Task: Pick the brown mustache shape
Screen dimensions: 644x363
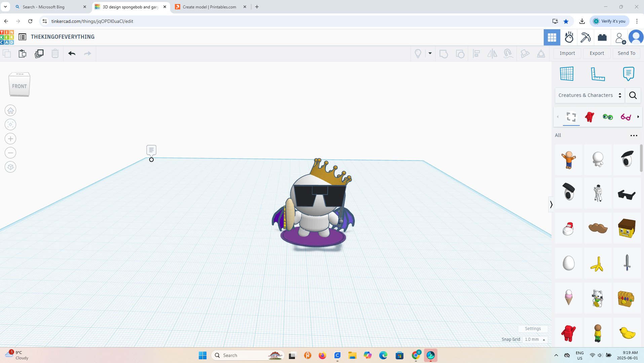Action: point(598,228)
